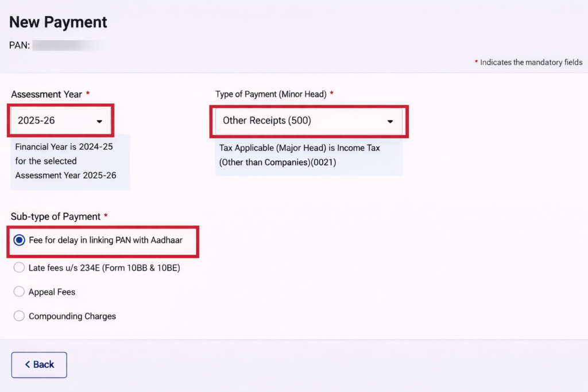This screenshot has width=588, height=392.
Task: Select Fee for delay in linking PAN radio
Action: [x=19, y=240]
